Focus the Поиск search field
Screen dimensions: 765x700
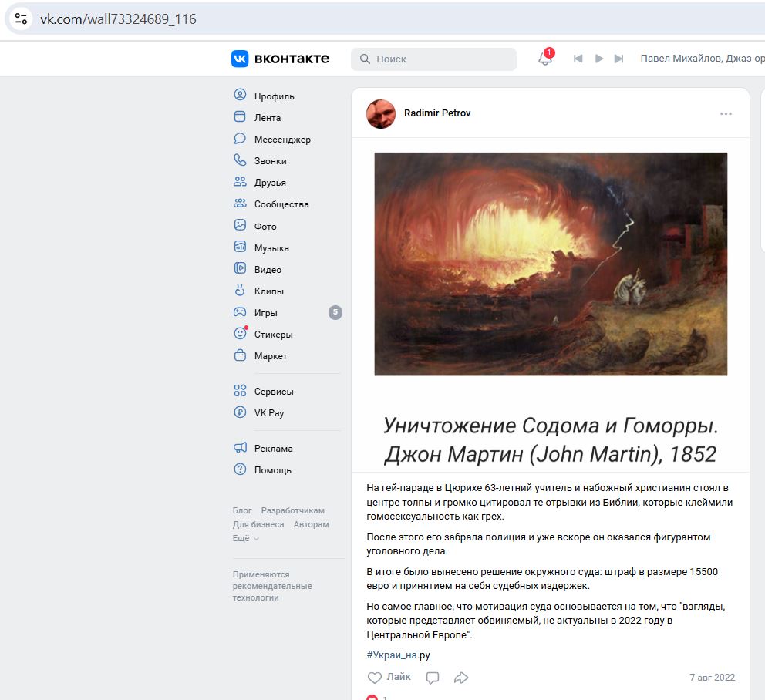pyautogui.click(x=433, y=59)
